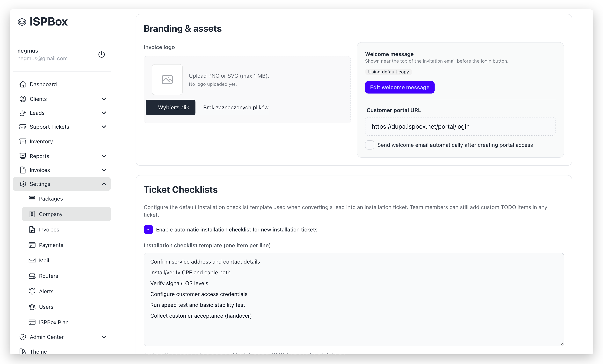This screenshot has height=364, width=603.
Task: Click the Edit welcome message button
Action: click(x=400, y=87)
